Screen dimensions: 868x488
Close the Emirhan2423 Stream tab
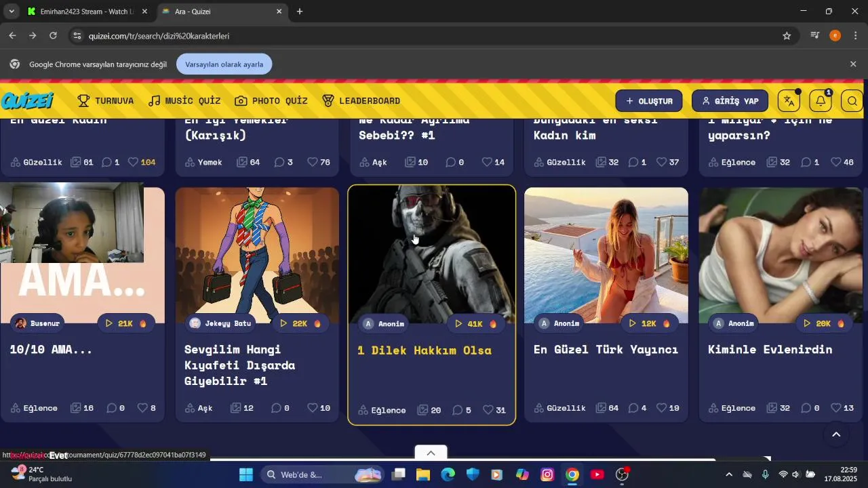[144, 12]
